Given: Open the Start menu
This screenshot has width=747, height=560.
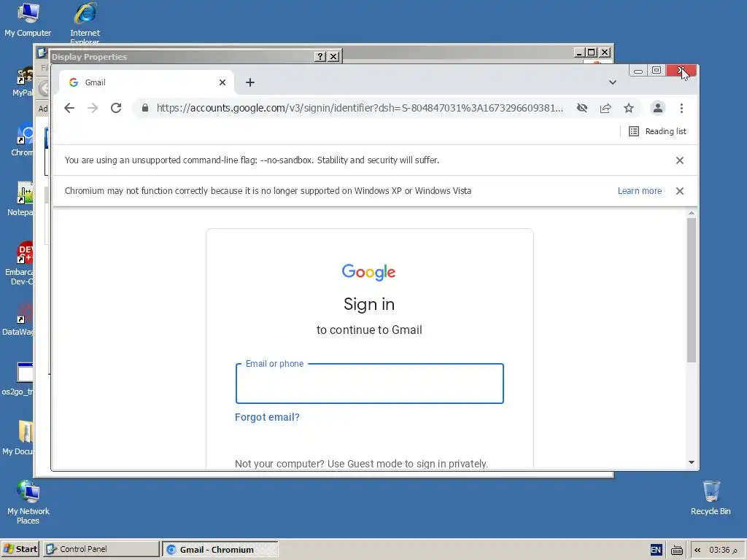Looking at the screenshot, I should pyautogui.click(x=20, y=549).
